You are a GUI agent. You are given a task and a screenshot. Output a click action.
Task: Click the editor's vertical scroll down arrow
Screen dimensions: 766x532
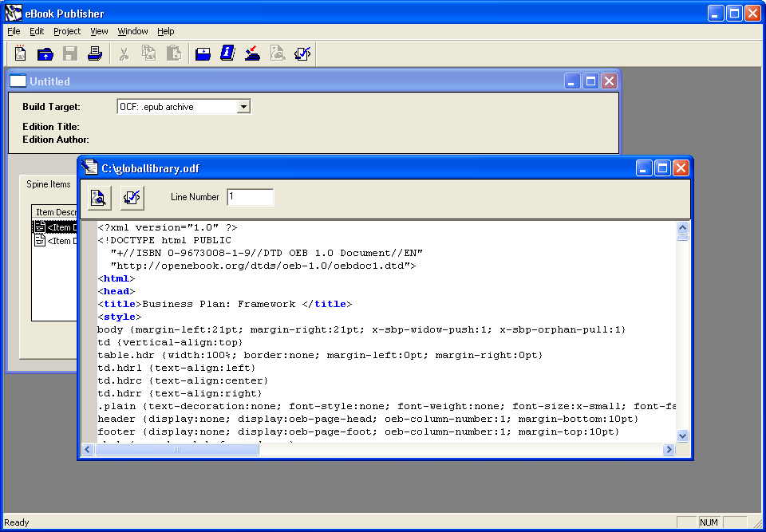(x=682, y=435)
